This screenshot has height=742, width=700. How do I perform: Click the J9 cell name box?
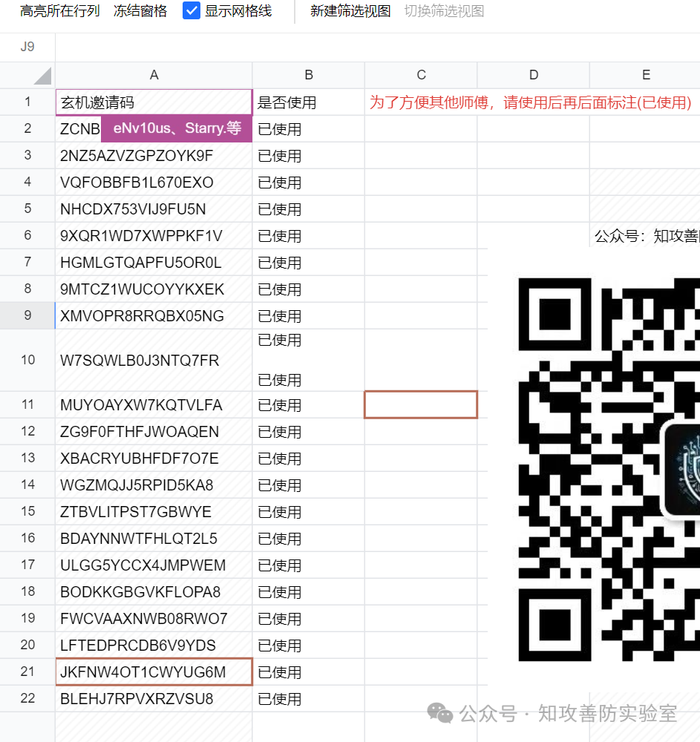[x=27, y=47]
